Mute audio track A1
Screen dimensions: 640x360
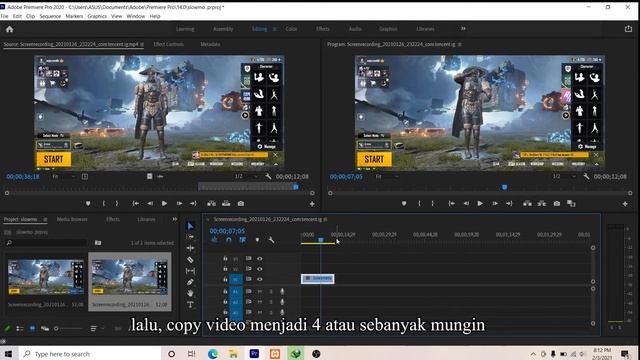click(x=260, y=291)
